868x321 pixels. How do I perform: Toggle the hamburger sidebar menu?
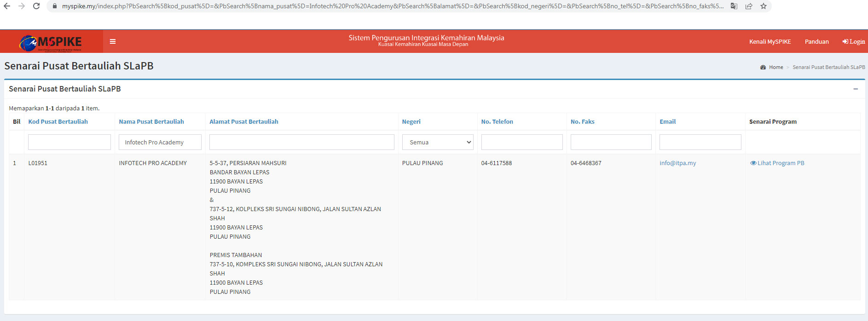[x=113, y=41]
